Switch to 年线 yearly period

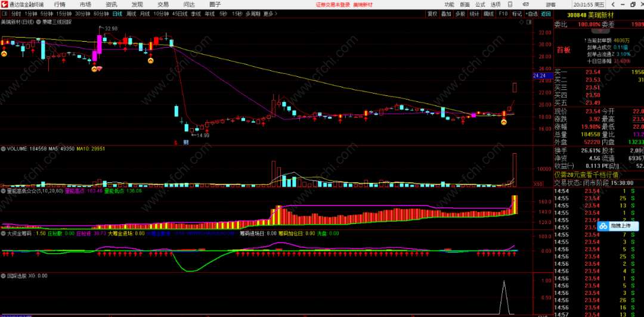pos(209,14)
